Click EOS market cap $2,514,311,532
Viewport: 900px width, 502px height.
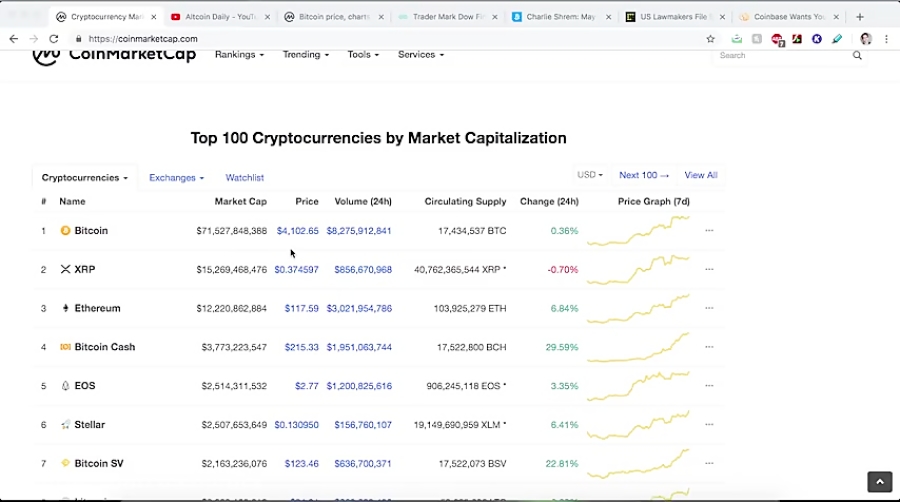pyautogui.click(x=234, y=386)
